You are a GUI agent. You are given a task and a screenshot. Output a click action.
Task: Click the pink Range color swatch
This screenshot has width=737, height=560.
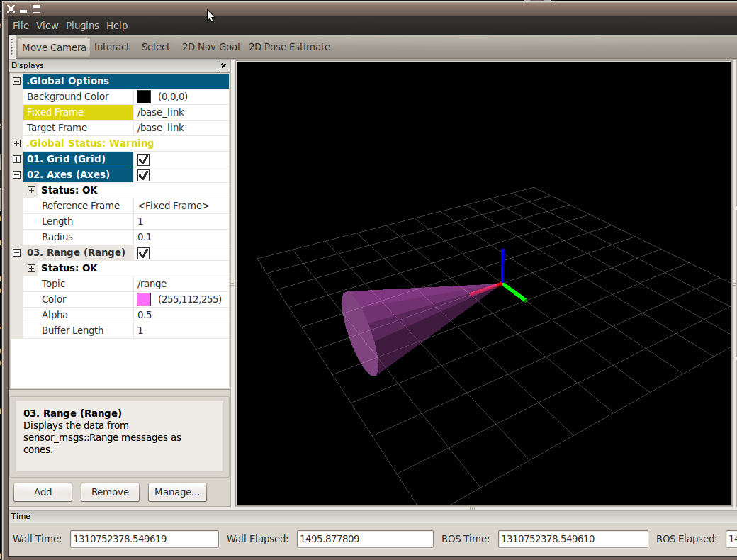[x=144, y=299]
